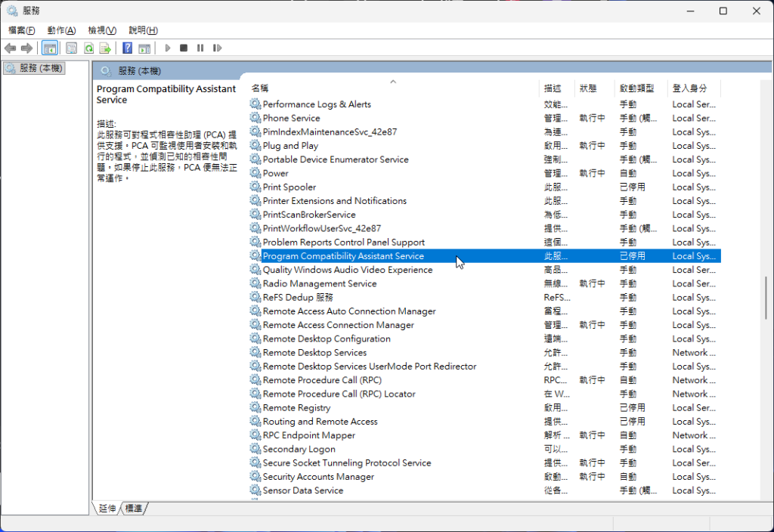
Task: Sort list by the 狀態 column header
Action: pyautogui.click(x=588, y=88)
